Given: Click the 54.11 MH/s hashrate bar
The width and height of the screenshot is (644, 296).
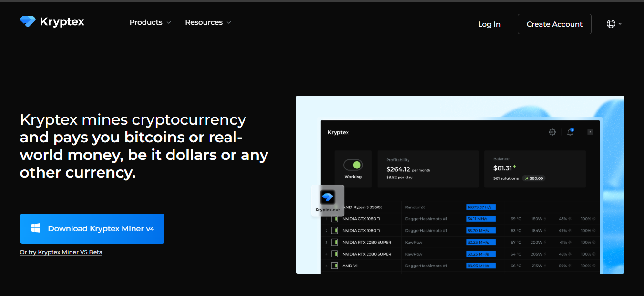Looking at the screenshot, I should click(x=481, y=219).
